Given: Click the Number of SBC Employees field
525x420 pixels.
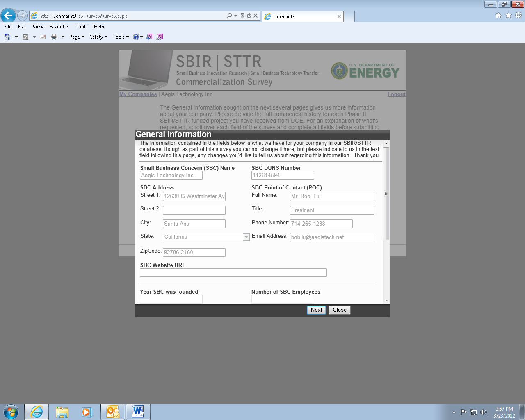Looking at the screenshot, I should click(283, 299).
